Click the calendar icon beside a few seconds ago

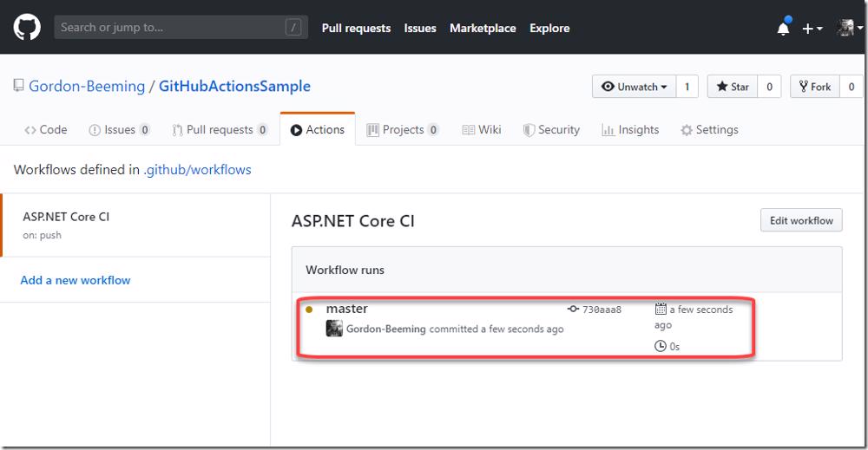tap(661, 309)
